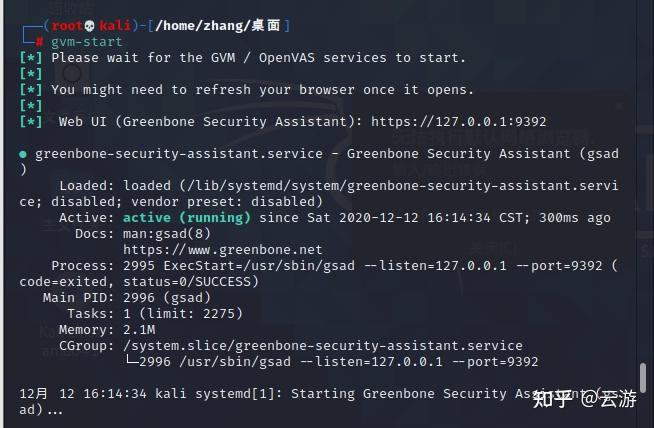Click the "Please wait for the GVM / OpenVAS" message

click(x=258, y=58)
